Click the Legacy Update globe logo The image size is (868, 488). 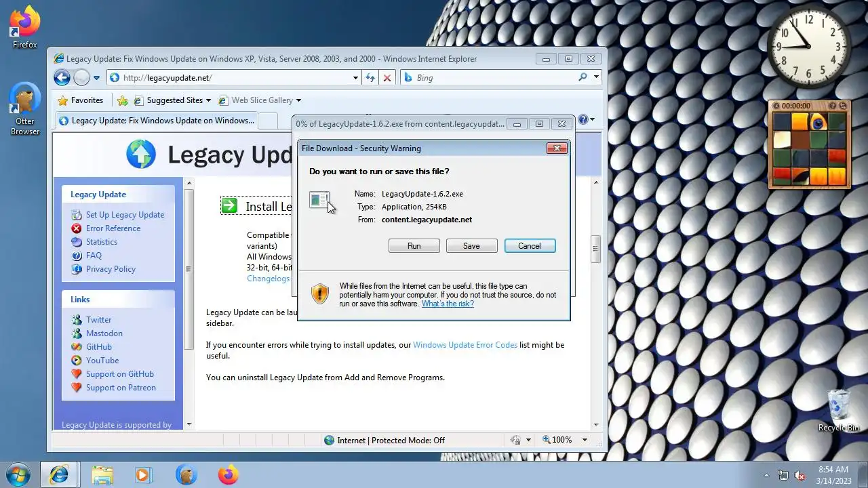click(140, 154)
